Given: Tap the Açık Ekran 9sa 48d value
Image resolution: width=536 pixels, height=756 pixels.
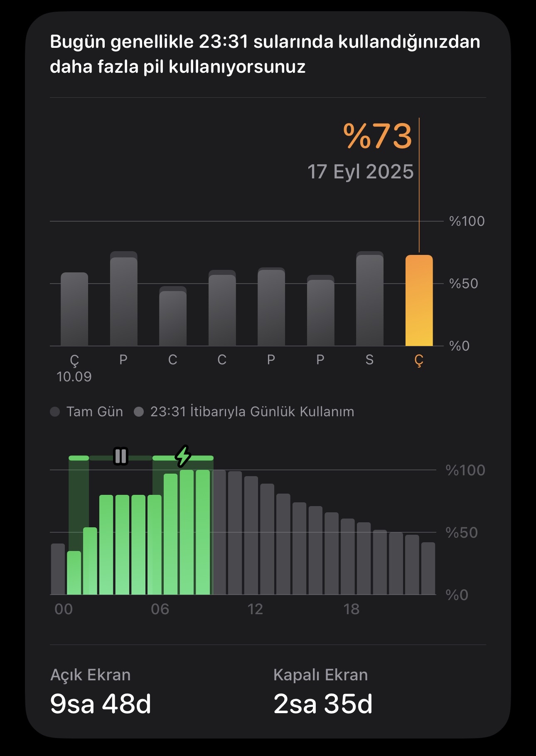Looking at the screenshot, I should tap(101, 704).
